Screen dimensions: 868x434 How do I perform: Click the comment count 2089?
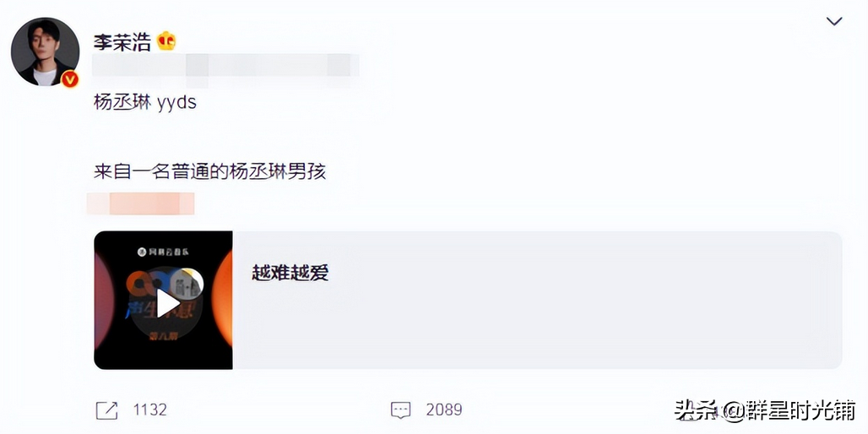444,410
